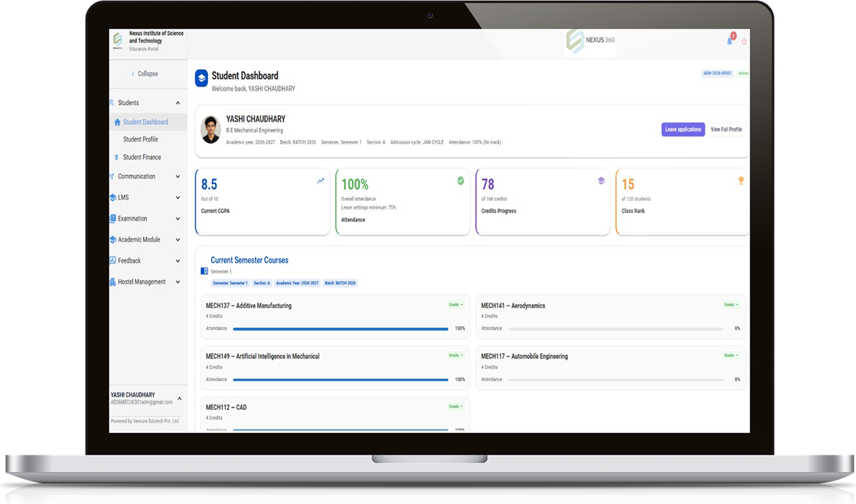Click the Academic Year: 2026-2027 tag

click(x=297, y=283)
